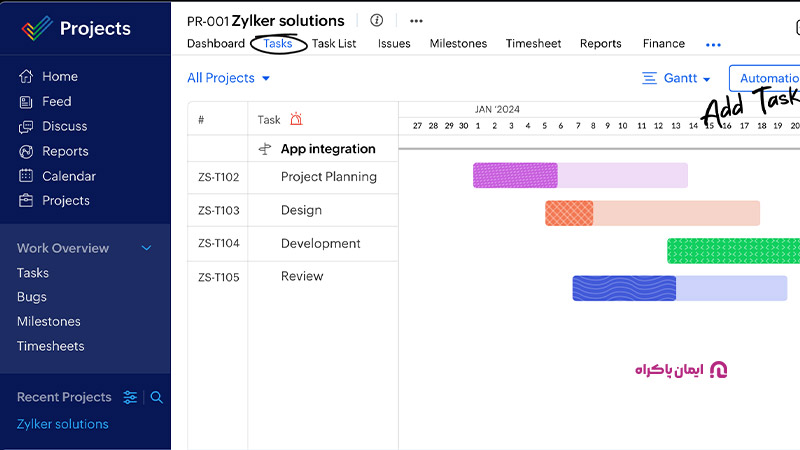The width and height of the screenshot is (800, 450).
Task: Click the blue Review Gantt bar
Action: point(680,288)
